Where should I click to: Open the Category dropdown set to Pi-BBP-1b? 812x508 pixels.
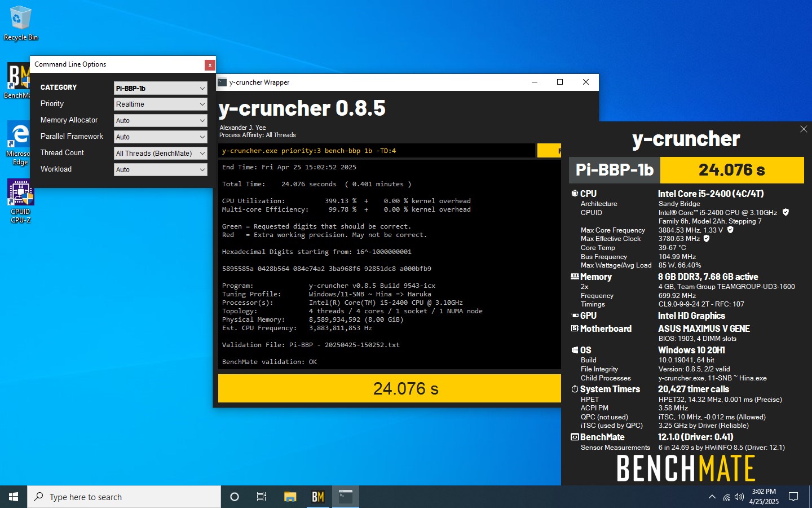(x=160, y=88)
